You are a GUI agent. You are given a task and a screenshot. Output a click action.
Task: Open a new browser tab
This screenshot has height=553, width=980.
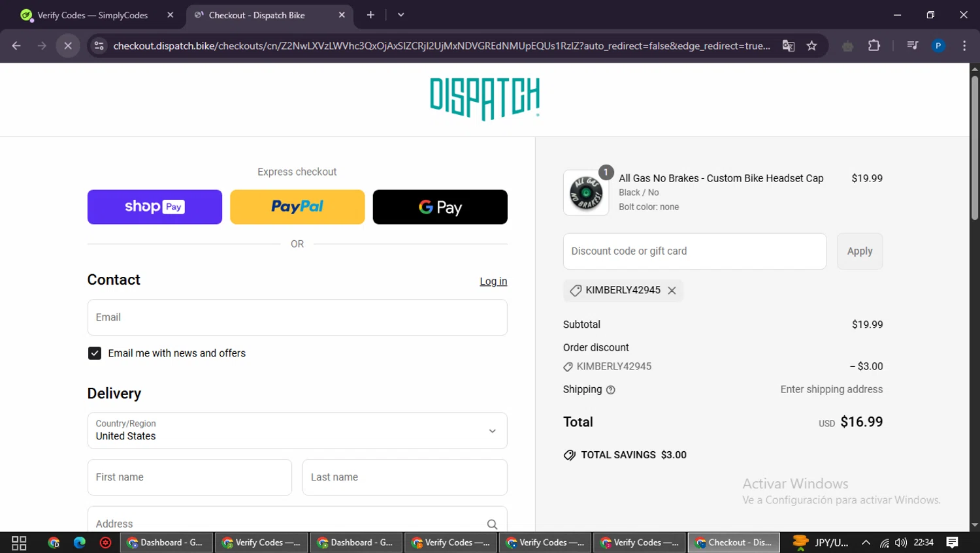370,15
